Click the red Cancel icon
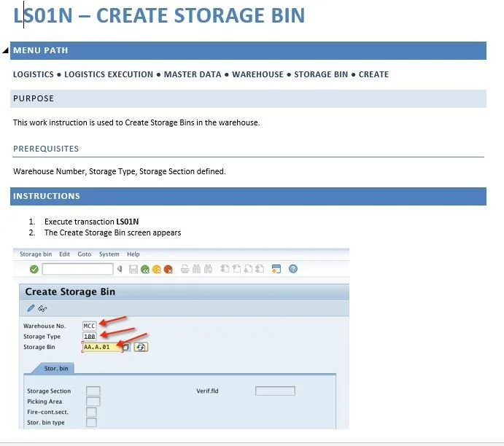Screen dimensions: 504x446 point(168,269)
